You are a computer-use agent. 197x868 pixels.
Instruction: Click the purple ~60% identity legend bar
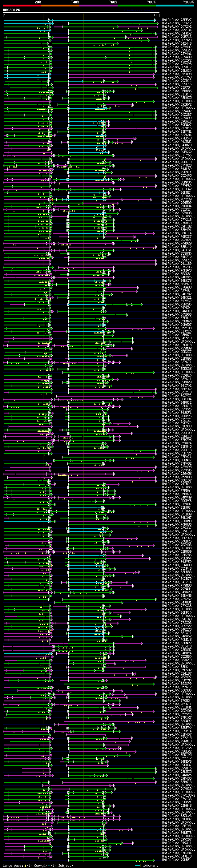(x=99, y=6)
